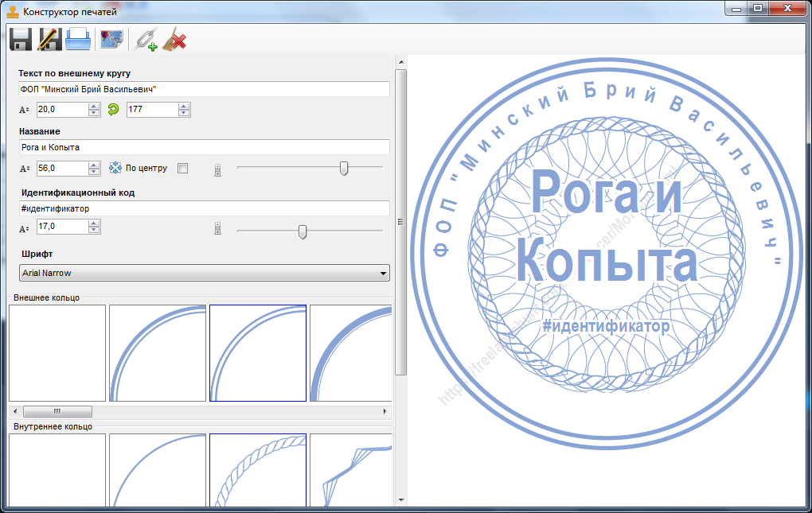The width and height of the screenshot is (812, 513).
Task: Click the up stepper on the 56,0 field
Action: [x=94, y=165]
